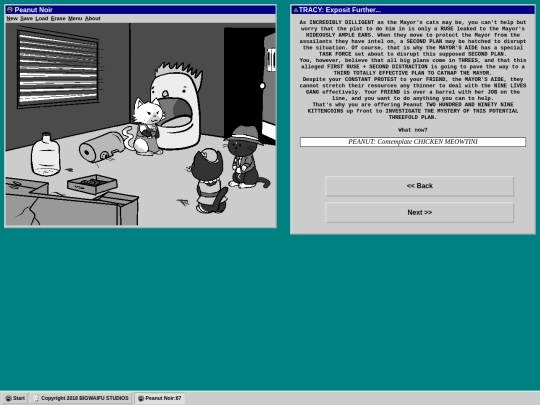Viewport: 540px width, 405px height.
Task: Click the 'What now?' prompt text
Action: [x=413, y=130]
